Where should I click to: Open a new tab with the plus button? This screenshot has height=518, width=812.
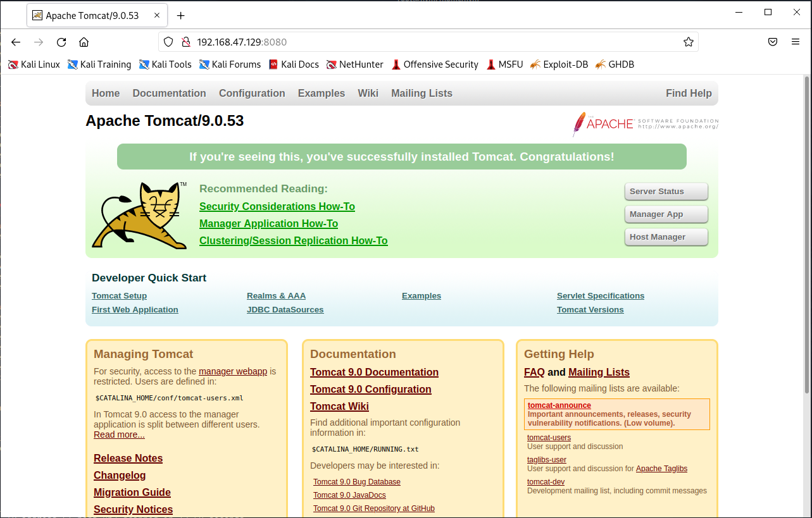(x=181, y=16)
